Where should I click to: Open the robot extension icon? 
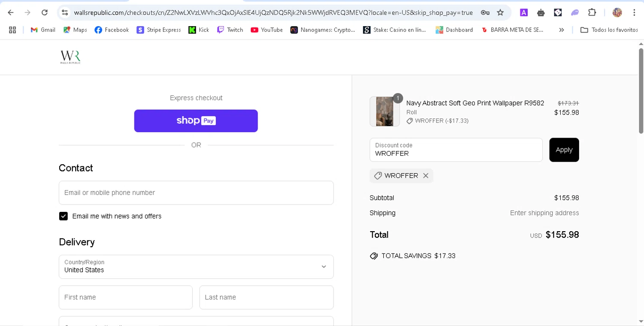click(x=541, y=12)
